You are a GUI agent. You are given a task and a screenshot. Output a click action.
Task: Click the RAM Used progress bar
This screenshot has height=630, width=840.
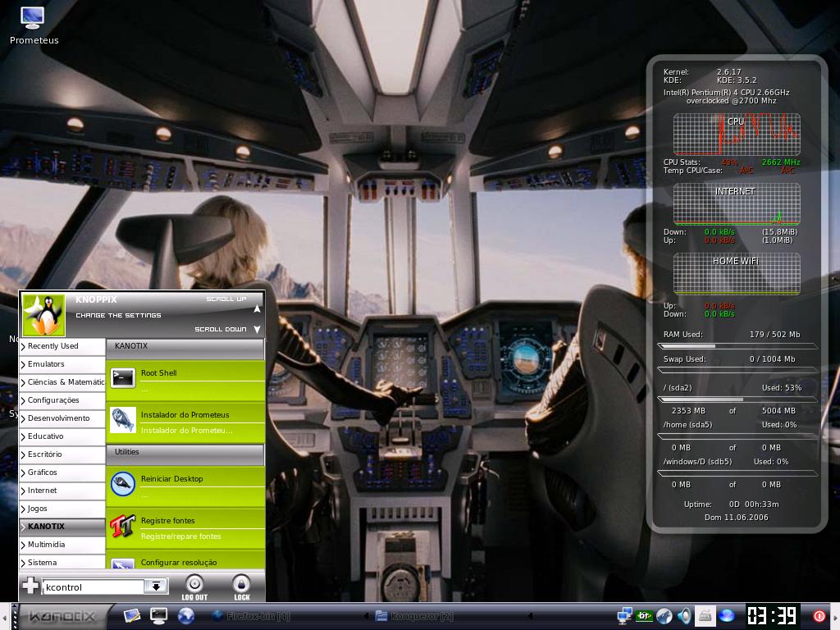click(x=737, y=346)
